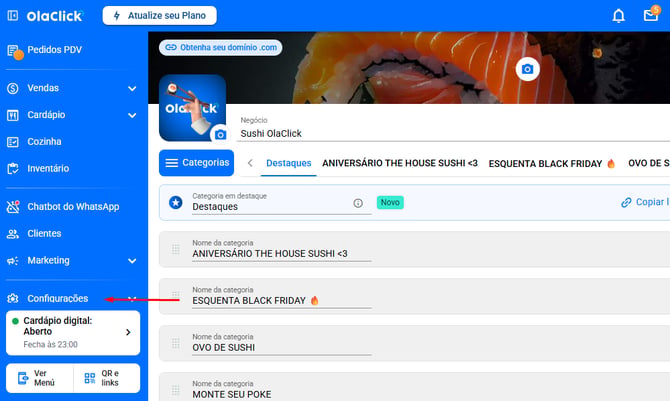Viewport: 670px width, 401px height.
Task: Click the info icon in Destaques field
Action: tap(358, 203)
